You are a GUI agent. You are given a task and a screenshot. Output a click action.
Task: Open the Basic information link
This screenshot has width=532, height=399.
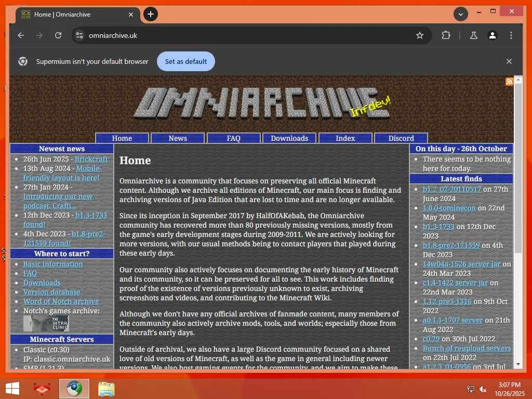53,264
